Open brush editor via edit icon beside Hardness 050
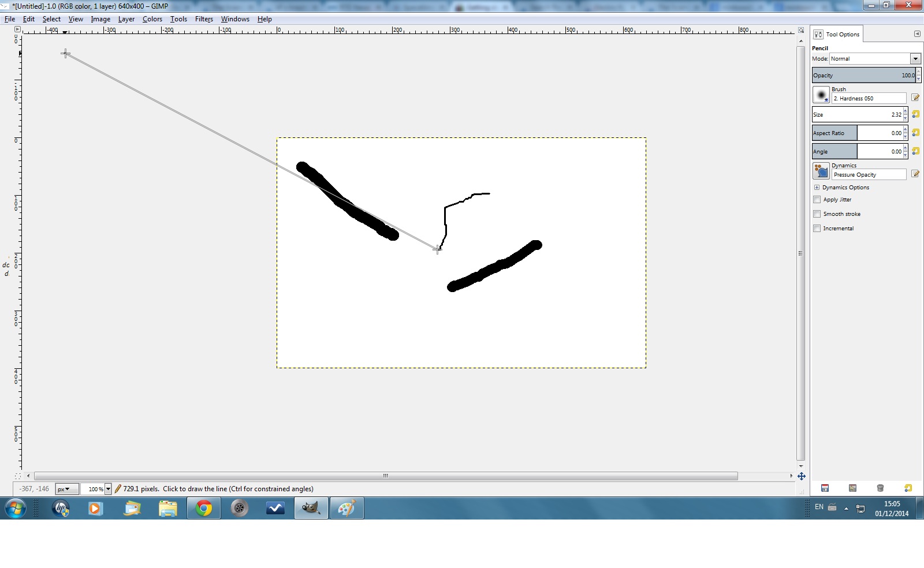 915,98
